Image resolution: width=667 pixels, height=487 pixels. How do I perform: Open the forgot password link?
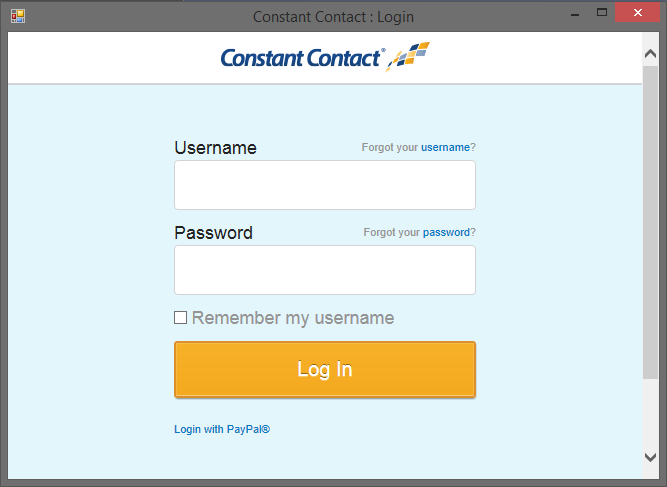[446, 232]
